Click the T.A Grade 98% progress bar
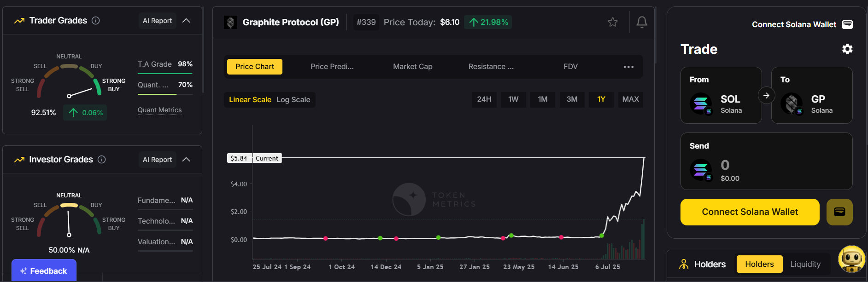 point(165,74)
